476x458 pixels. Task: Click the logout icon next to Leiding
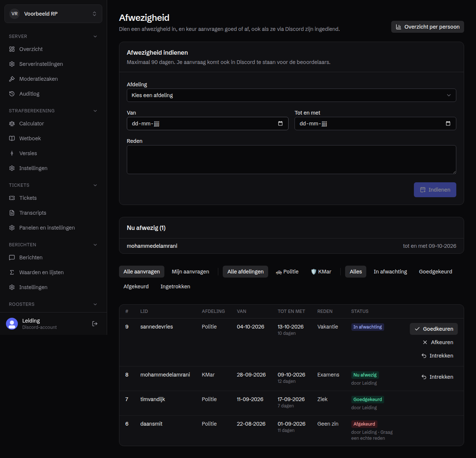click(x=95, y=324)
